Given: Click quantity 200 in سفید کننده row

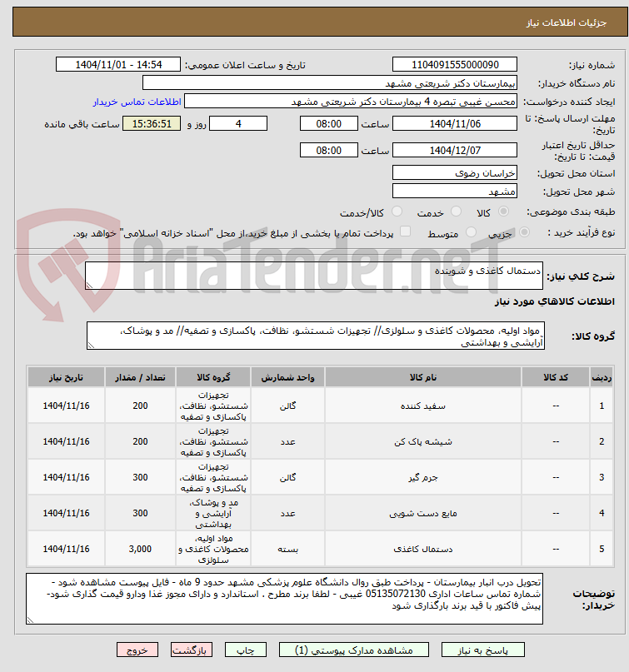Looking at the screenshot, I should 140,406.
